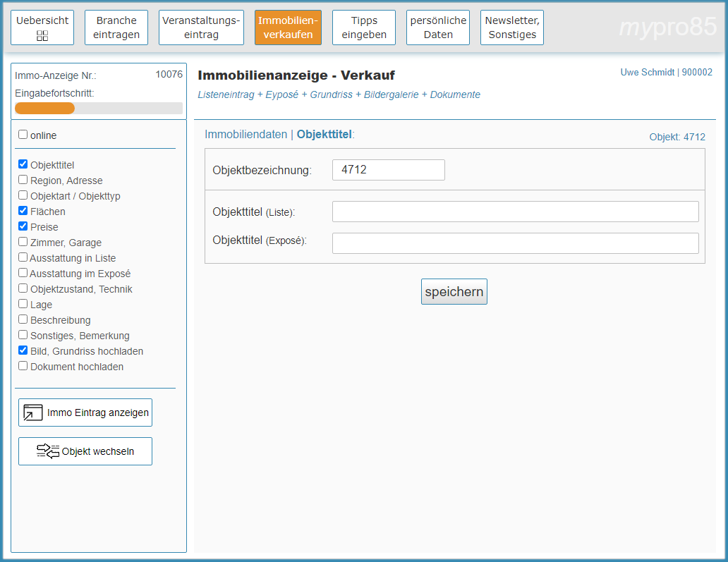Screen dimensions: 728x562
Task: Click the Eingabefortschritt progress bar
Action: pyautogui.click(x=99, y=108)
